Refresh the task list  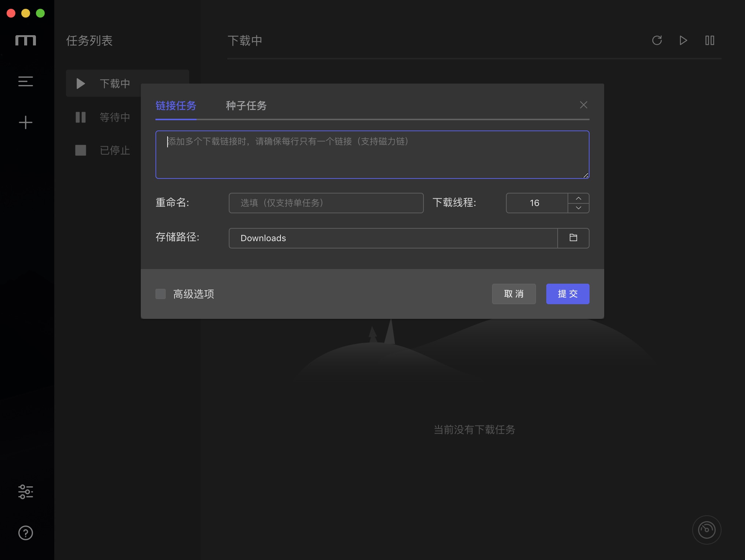657,40
